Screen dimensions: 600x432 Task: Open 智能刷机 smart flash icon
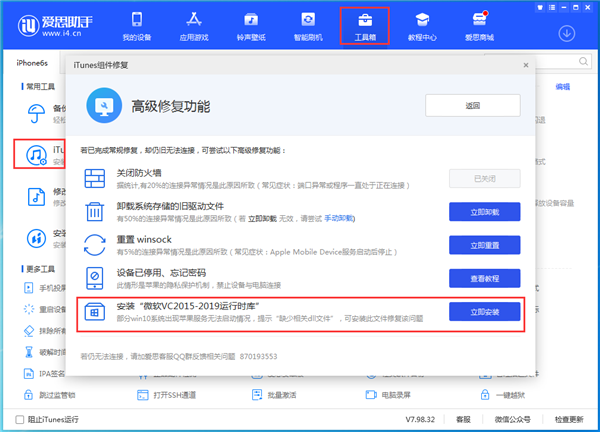(309, 24)
